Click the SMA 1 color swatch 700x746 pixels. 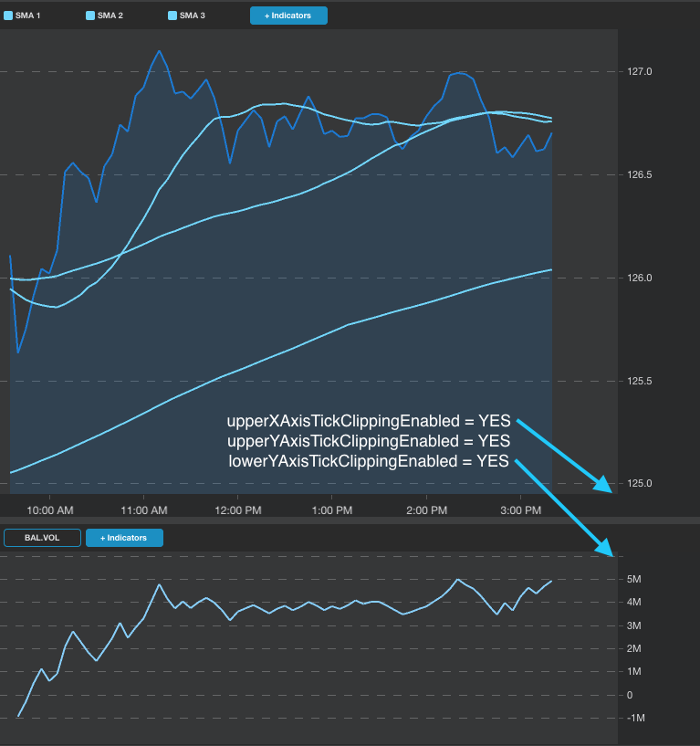(8, 16)
